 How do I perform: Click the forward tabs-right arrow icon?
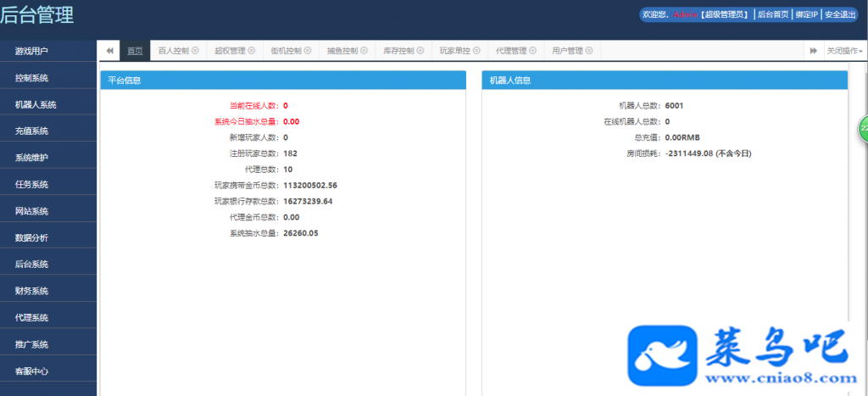pos(813,50)
